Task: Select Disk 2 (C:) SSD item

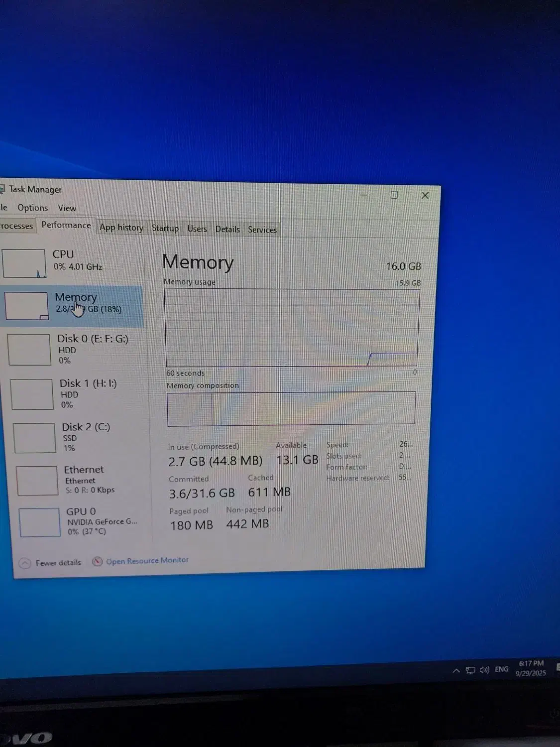Action: (x=80, y=437)
